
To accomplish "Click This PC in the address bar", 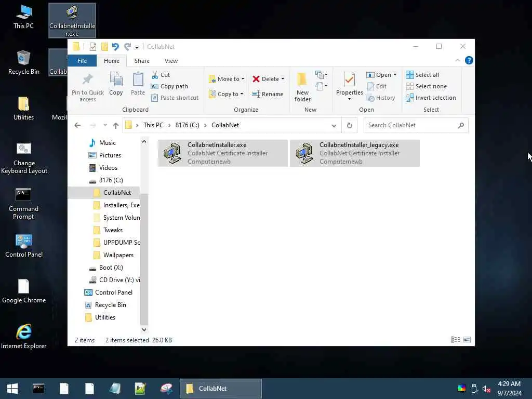I will (153, 125).
